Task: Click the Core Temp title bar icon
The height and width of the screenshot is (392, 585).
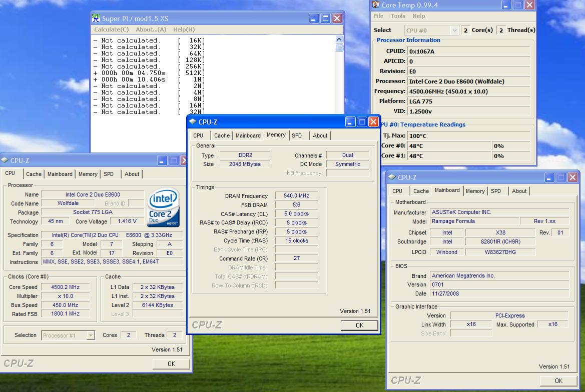Action: 376,5
